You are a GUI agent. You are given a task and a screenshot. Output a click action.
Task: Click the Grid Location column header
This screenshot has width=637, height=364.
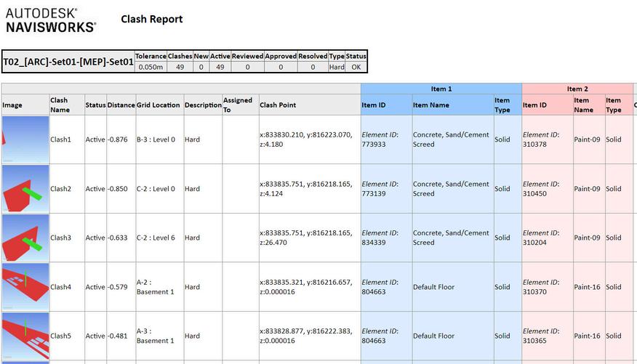[160, 105]
